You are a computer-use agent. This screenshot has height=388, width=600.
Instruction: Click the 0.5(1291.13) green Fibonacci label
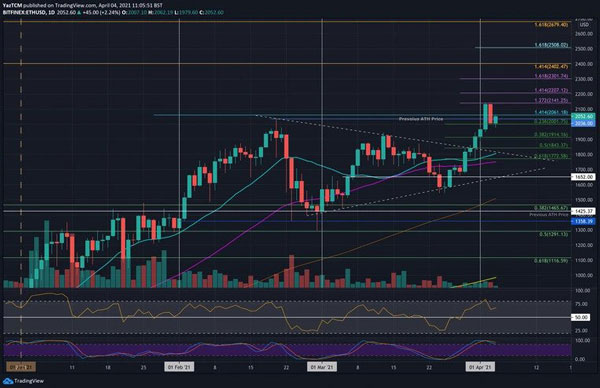[x=554, y=234]
